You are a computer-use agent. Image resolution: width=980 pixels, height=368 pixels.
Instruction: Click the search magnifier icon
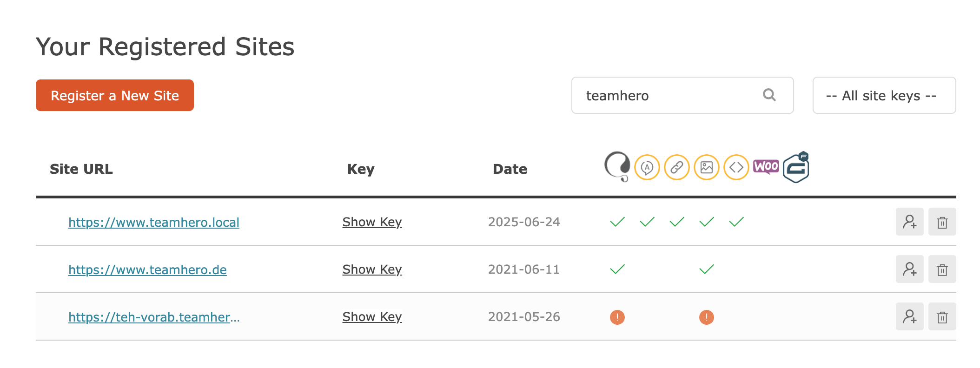coord(769,95)
